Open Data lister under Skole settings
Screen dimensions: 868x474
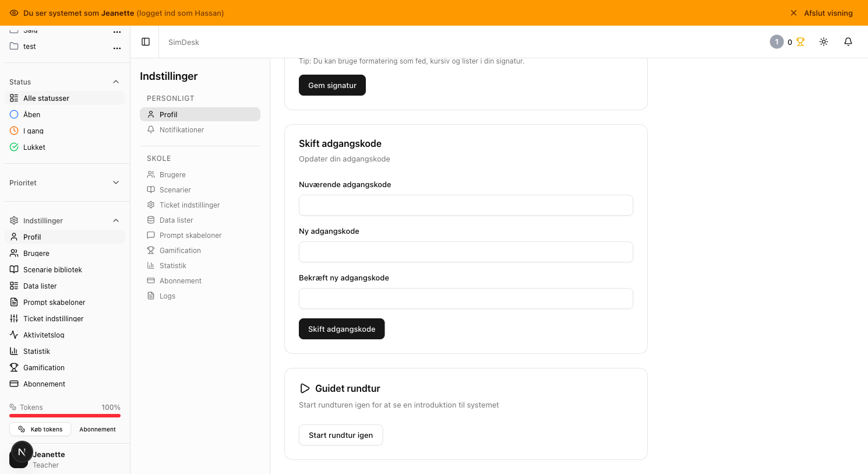tap(200, 220)
